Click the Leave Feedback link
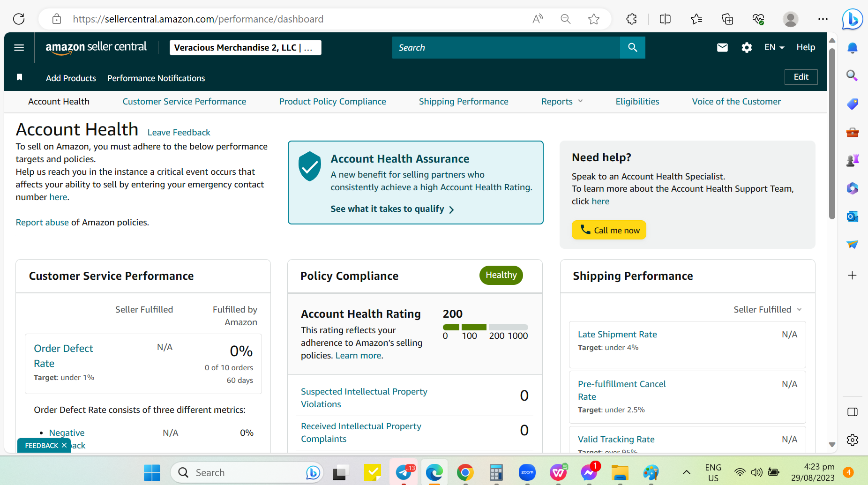The image size is (868, 485). point(179,132)
